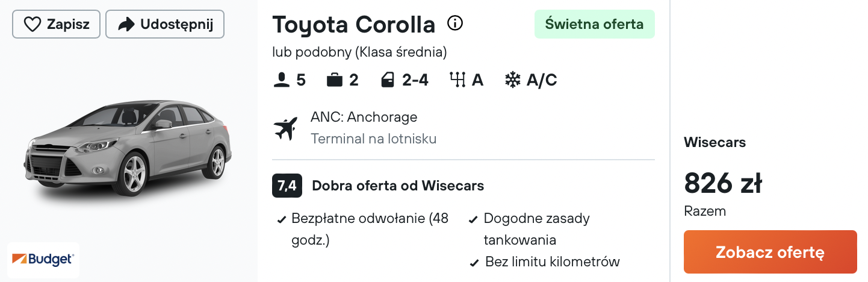Click the Wisecars provider name
The height and width of the screenshot is (282, 868).
coord(715,143)
